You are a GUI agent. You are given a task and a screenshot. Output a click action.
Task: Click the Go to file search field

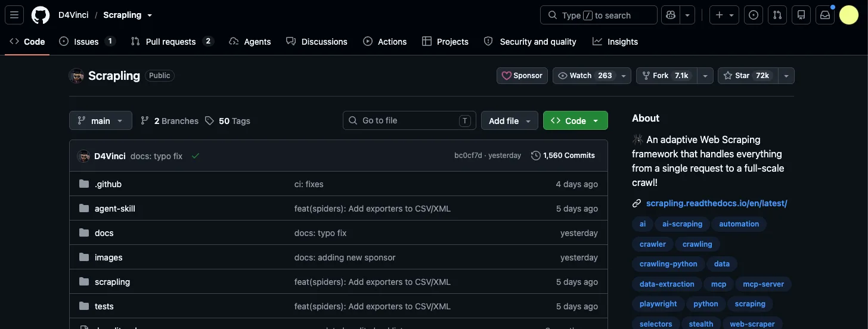(409, 120)
